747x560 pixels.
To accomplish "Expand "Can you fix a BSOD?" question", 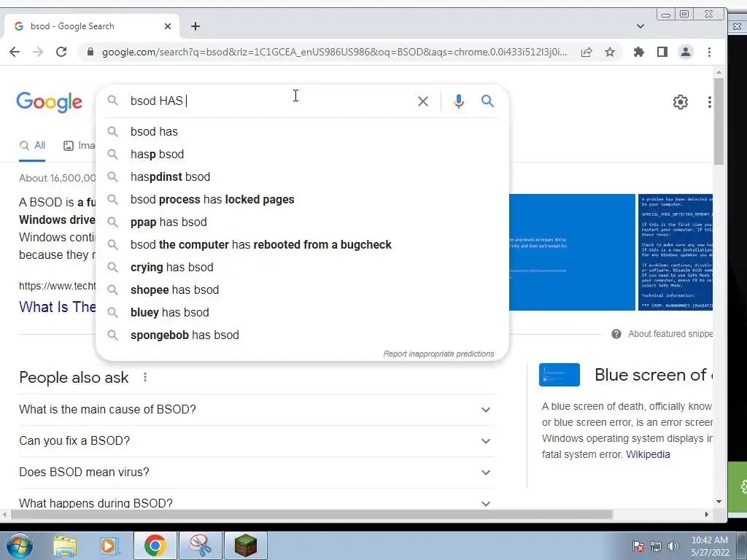I will [256, 441].
